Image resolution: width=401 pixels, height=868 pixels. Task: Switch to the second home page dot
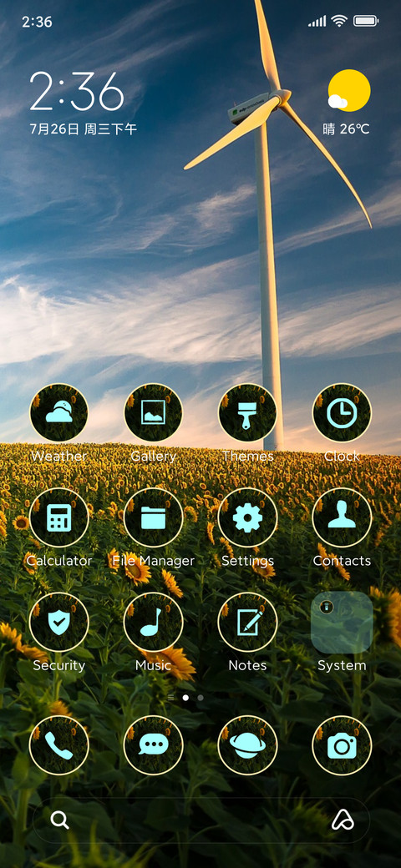click(200, 698)
